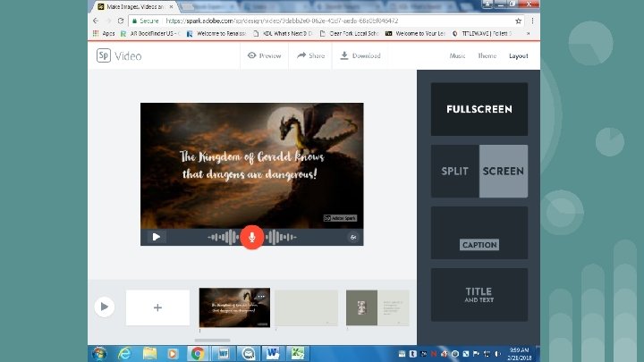This screenshot has width=644, height=362.
Task: Play the current slide in preview
Action: [x=156, y=237]
